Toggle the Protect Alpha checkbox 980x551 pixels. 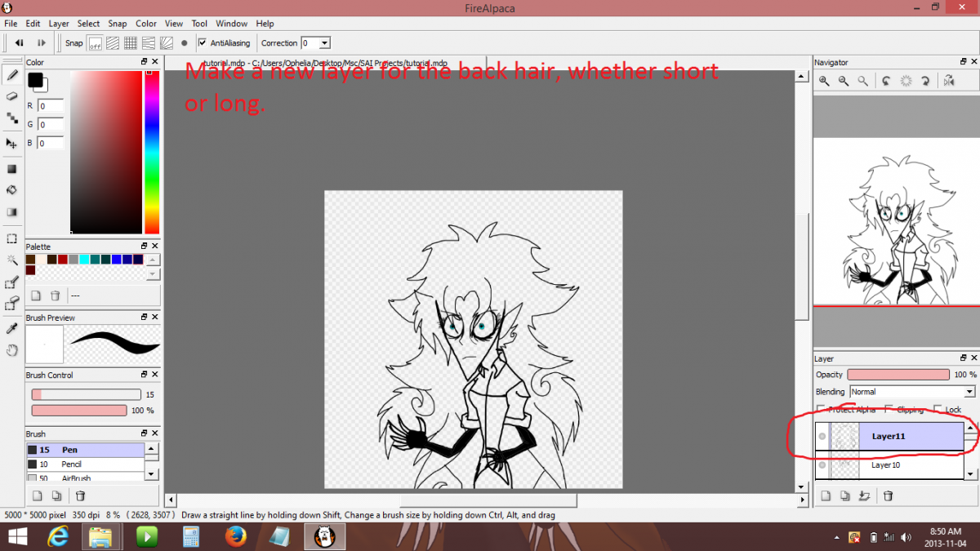(x=822, y=410)
